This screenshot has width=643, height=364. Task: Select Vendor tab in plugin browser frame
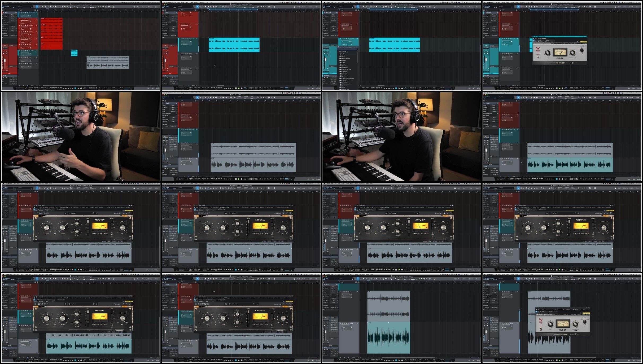pyautogui.click(x=351, y=47)
